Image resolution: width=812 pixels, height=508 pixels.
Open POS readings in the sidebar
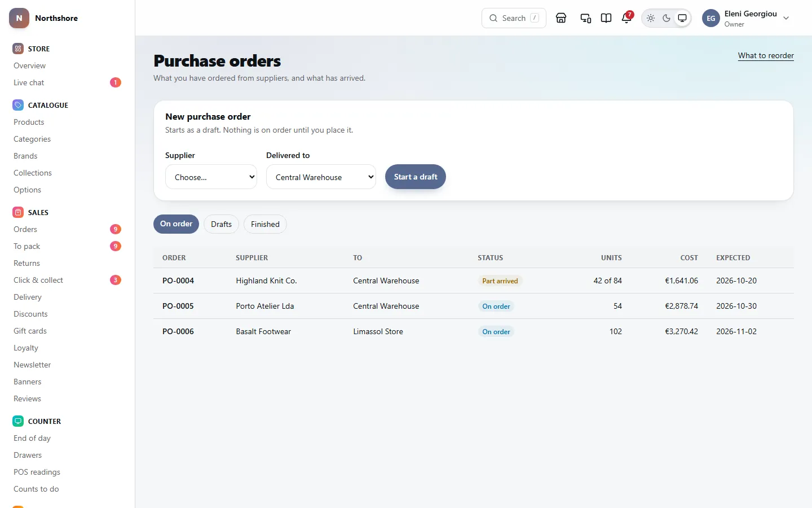[37, 472]
